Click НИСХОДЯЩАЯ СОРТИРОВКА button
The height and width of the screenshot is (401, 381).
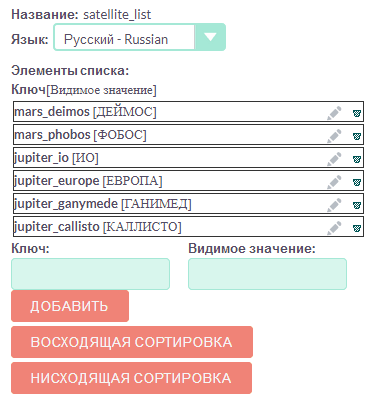tap(132, 378)
